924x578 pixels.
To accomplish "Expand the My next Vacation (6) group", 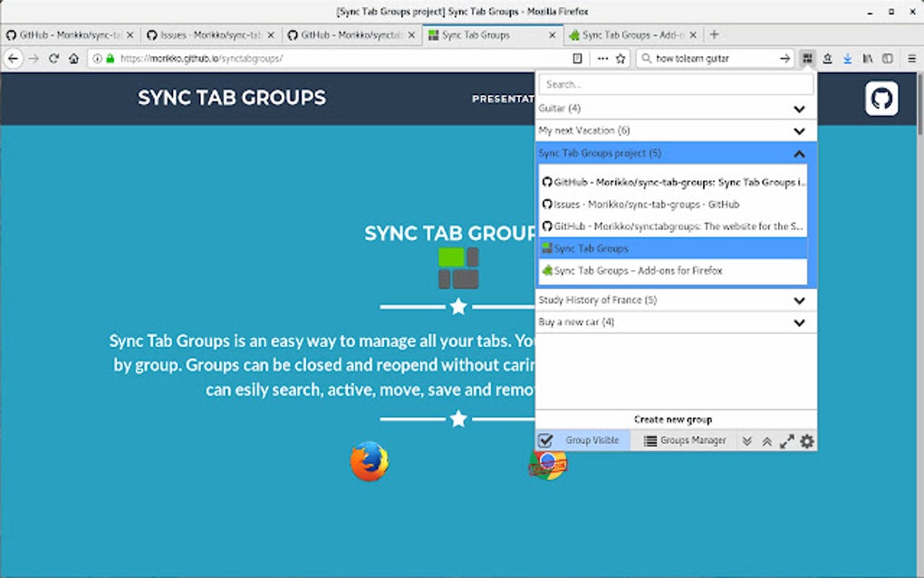I will pos(799,130).
